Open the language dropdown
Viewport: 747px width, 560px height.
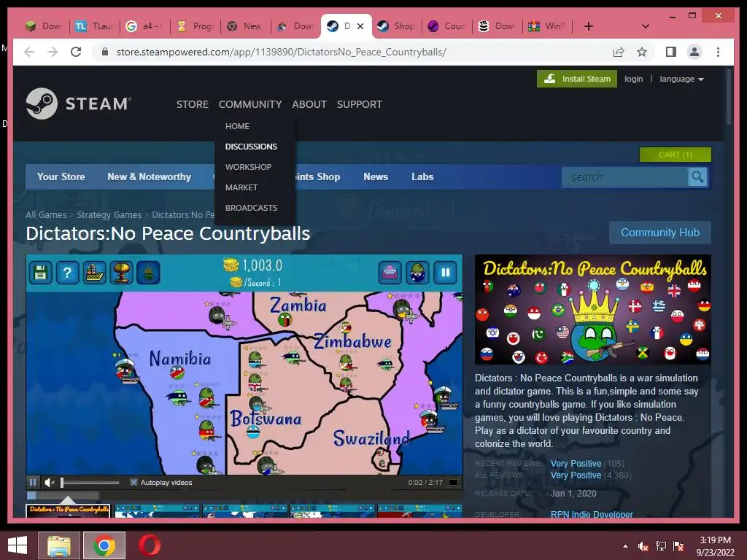[x=681, y=79]
